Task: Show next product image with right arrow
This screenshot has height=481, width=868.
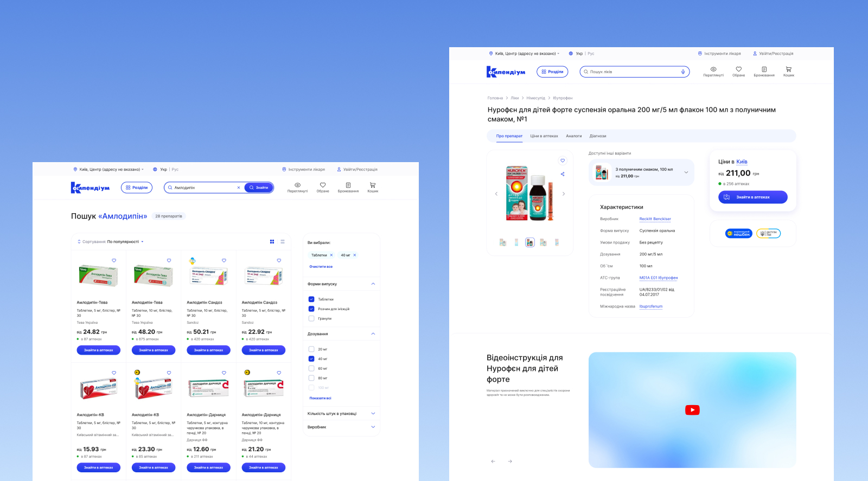Action: pos(564,194)
